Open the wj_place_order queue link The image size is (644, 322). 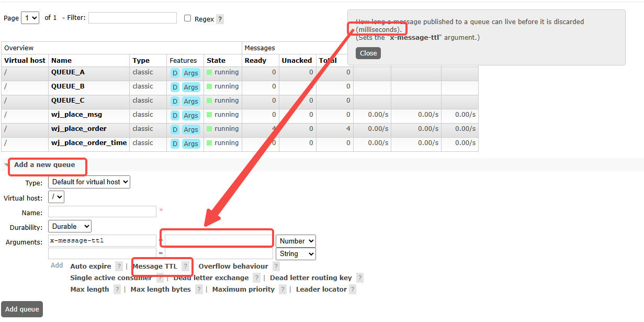pyautogui.click(x=78, y=129)
